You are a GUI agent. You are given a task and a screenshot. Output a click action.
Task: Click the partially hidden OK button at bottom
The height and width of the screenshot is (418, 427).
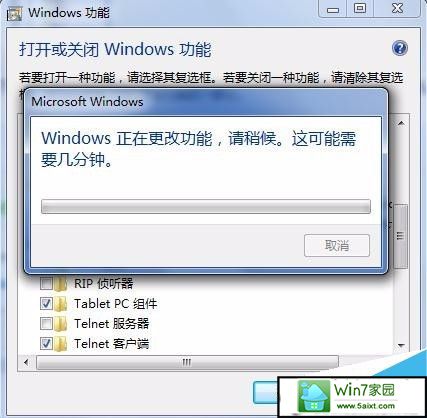[265, 393]
